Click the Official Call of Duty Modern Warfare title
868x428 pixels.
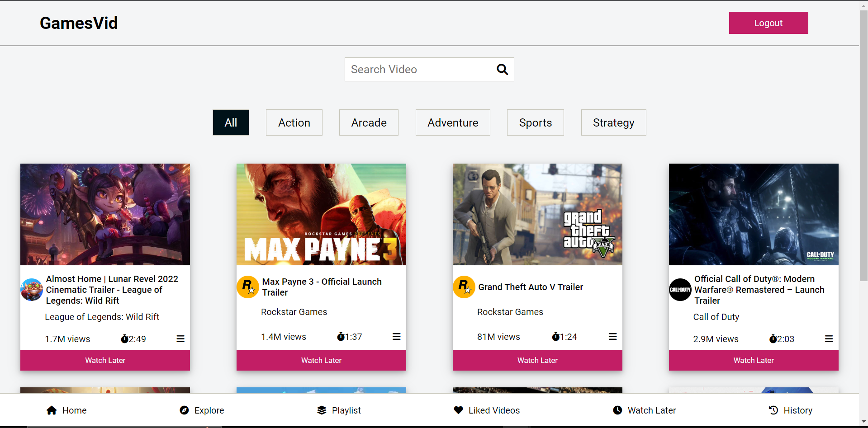[x=759, y=290]
